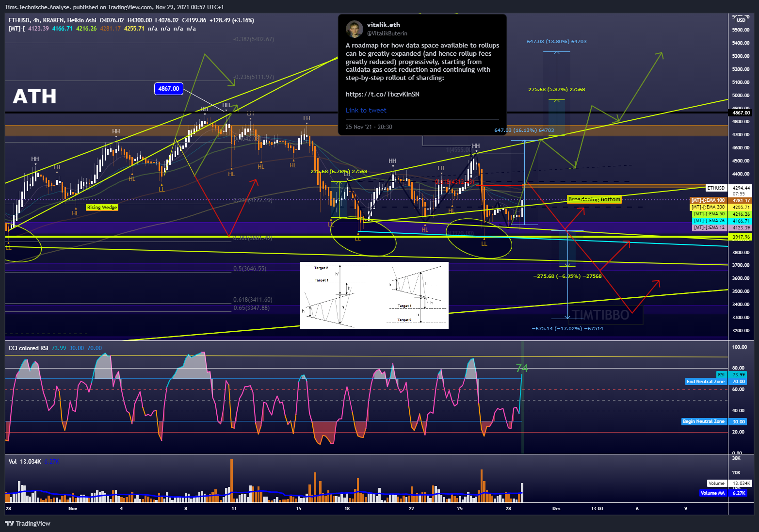
Task: Select the -0.382(5402.67) Fibonacci label
Action: pyautogui.click(x=254, y=39)
